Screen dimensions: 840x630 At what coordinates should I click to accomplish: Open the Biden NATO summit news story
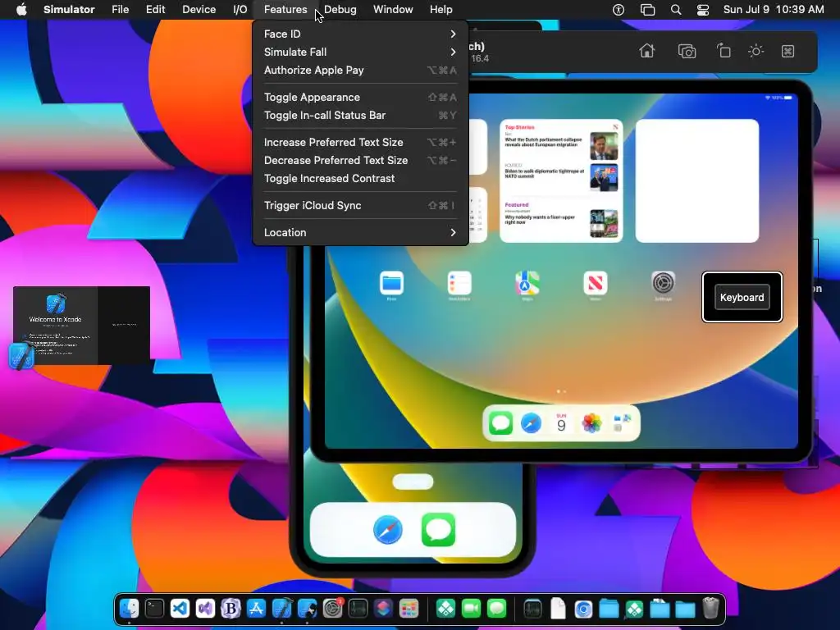pyautogui.click(x=561, y=177)
